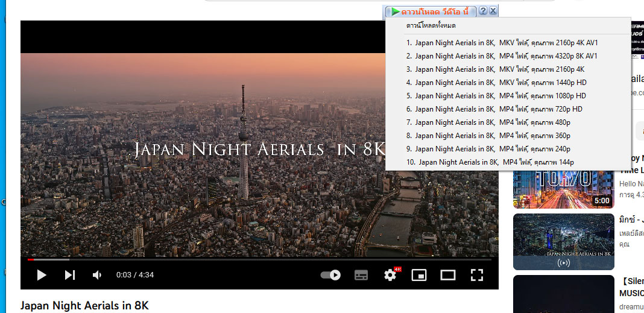644x313 pixels.
Task: Skip to the next video
Action: point(70,275)
